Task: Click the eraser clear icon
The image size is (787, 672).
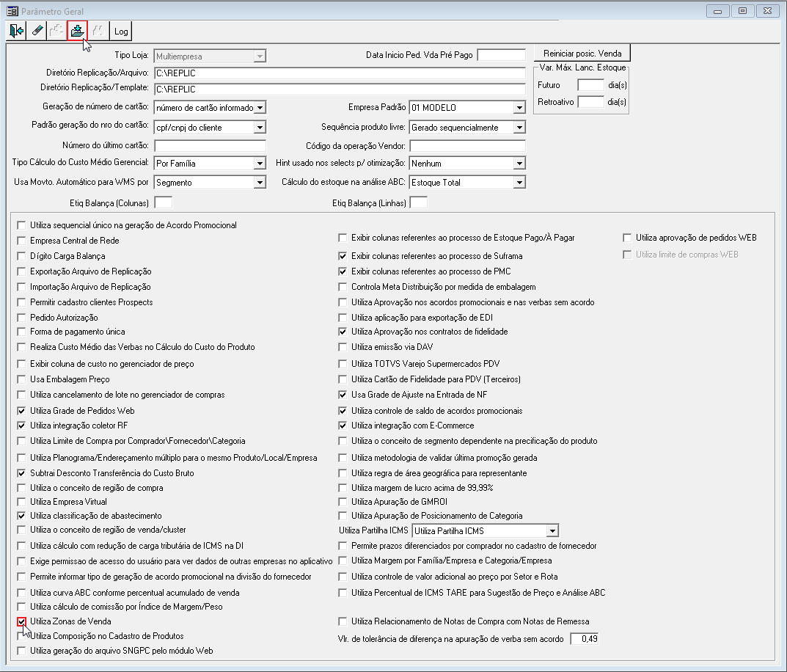Action: [x=37, y=31]
